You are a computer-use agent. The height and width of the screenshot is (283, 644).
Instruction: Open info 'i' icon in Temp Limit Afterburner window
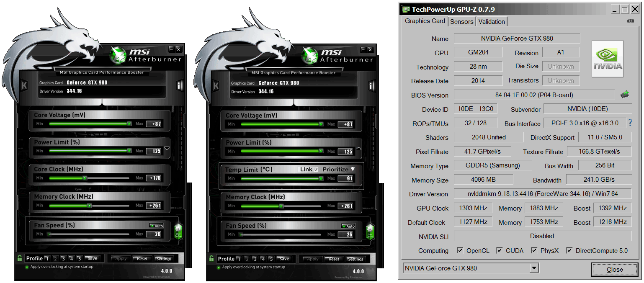tap(371, 86)
